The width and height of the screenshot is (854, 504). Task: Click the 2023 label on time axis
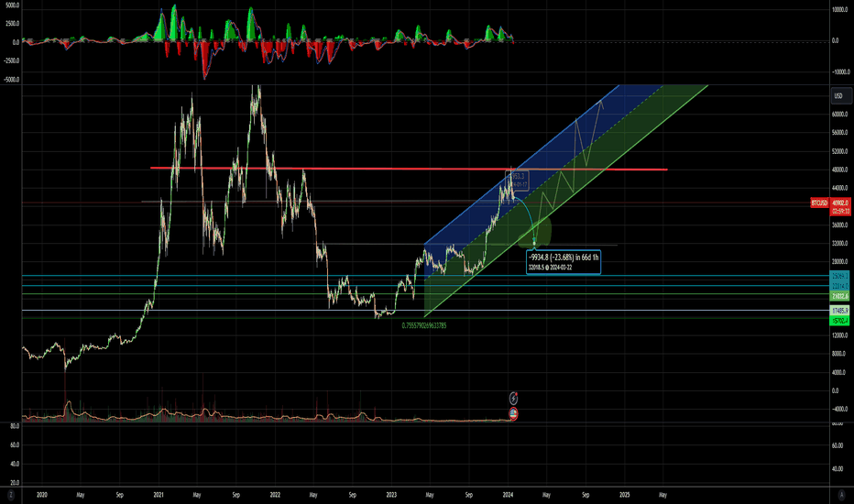[x=391, y=495]
